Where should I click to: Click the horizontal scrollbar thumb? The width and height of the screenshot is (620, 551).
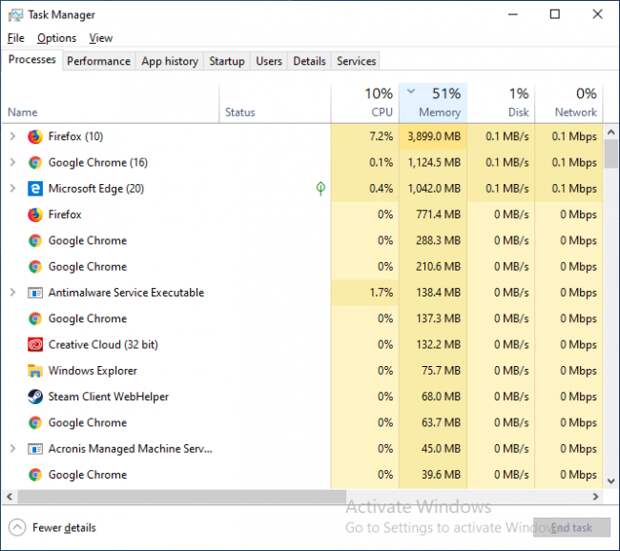[x=182, y=496]
